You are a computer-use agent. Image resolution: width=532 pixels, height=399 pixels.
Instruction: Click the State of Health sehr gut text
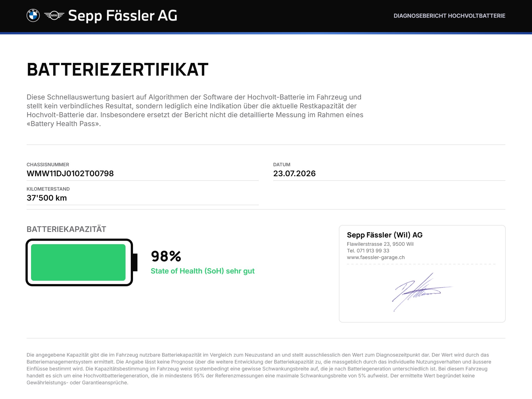203,271
